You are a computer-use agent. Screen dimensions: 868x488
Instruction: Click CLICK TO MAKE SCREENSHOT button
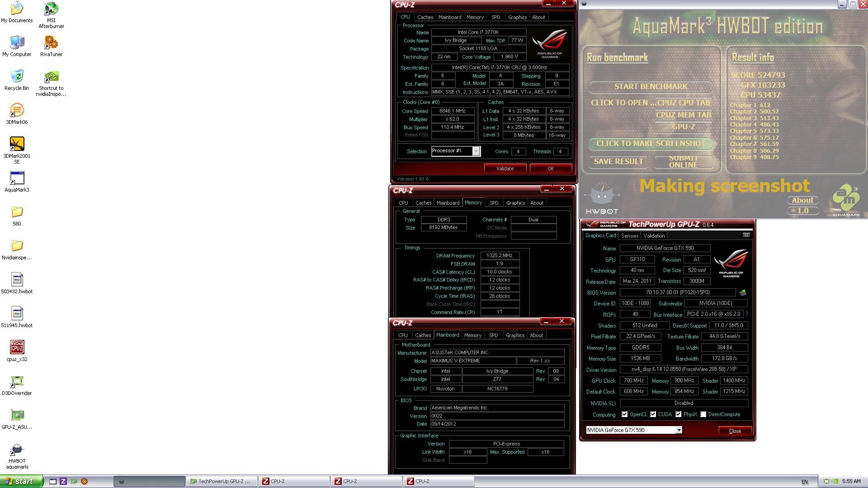[651, 144]
